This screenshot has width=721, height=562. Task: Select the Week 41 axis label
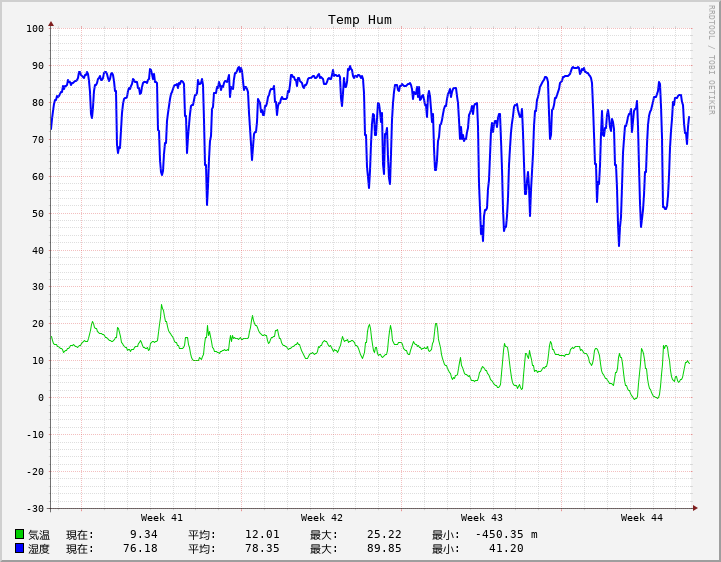tap(162, 518)
